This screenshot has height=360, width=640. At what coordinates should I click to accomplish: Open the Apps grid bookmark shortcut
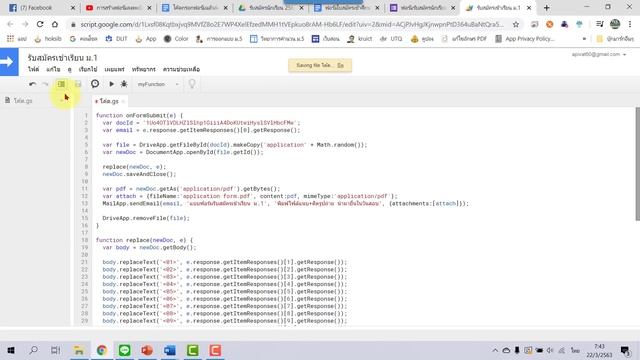16,39
